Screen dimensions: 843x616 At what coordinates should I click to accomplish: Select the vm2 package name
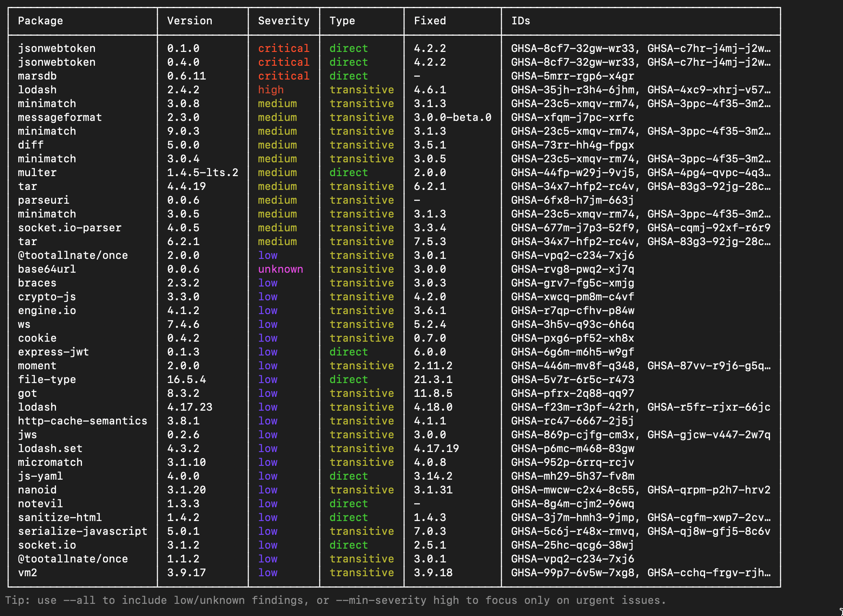pos(28,573)
